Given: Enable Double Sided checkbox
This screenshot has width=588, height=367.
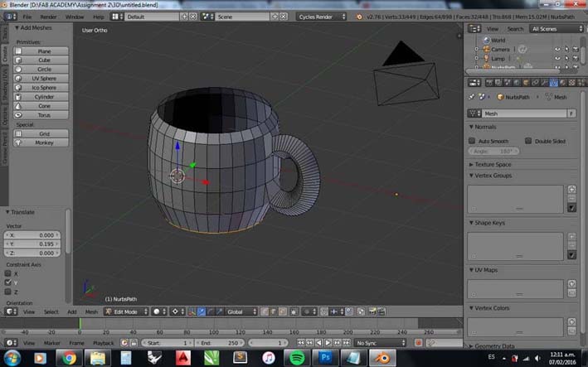Looking at the screenshot, I should pyautogui.click(x=528, y=141).
